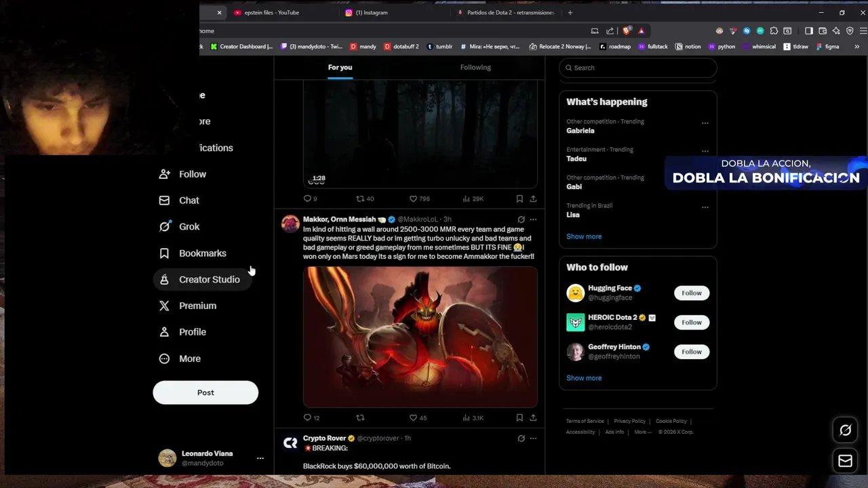Follow HEROIC Dota 2
Viewport: 868px width, 488px height.
point(692,322)
